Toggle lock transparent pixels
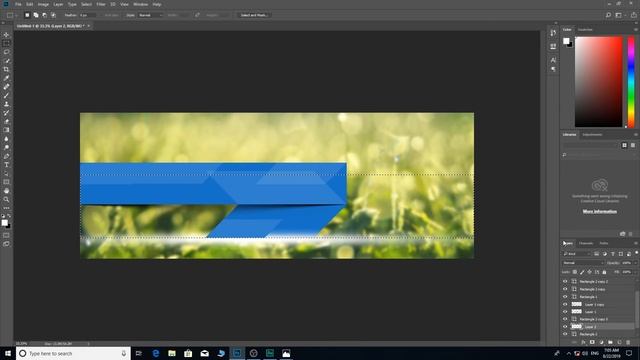 [575, 272]
